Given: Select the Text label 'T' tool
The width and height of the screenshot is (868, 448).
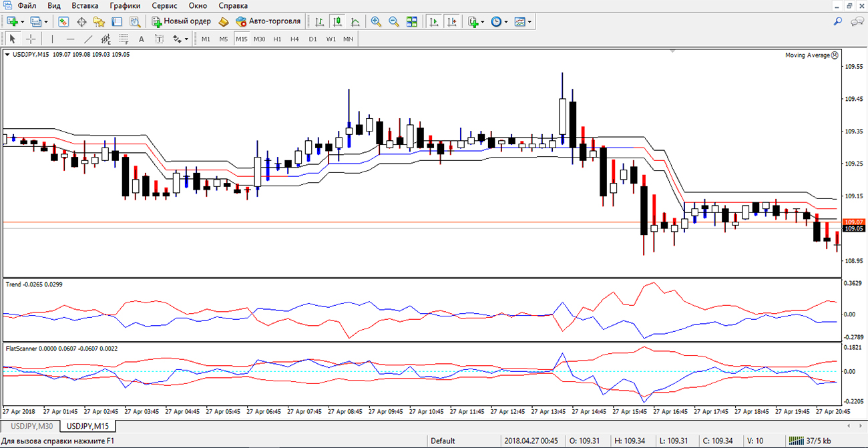Looking at the screenshot, I should click(159, 39).
